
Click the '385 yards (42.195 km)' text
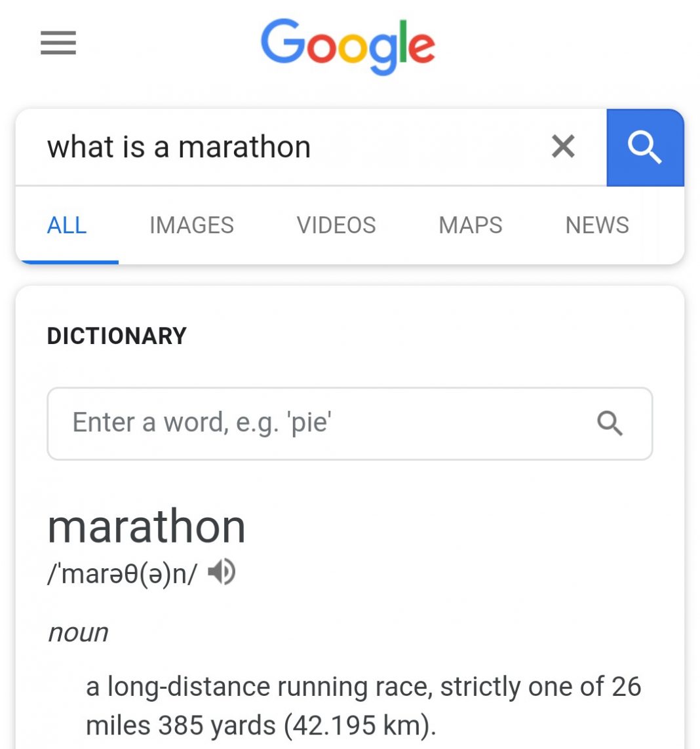coord(296,725)
